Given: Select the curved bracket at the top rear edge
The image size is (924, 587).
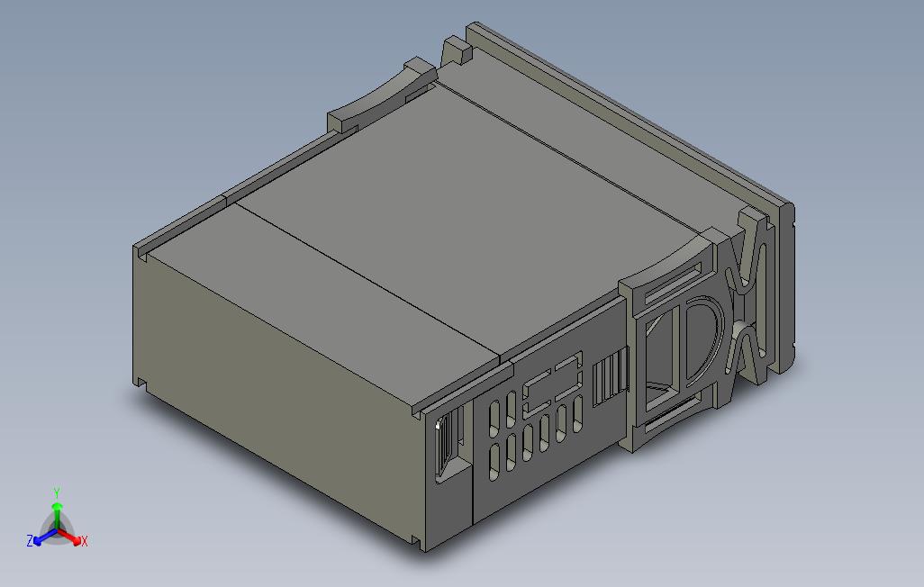Looking at the screenshot, I should point(383,95).
